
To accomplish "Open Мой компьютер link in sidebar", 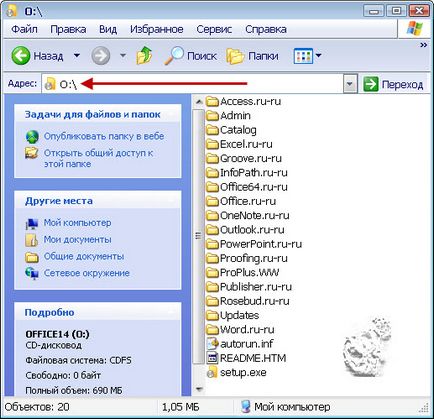I will (78, 223).
